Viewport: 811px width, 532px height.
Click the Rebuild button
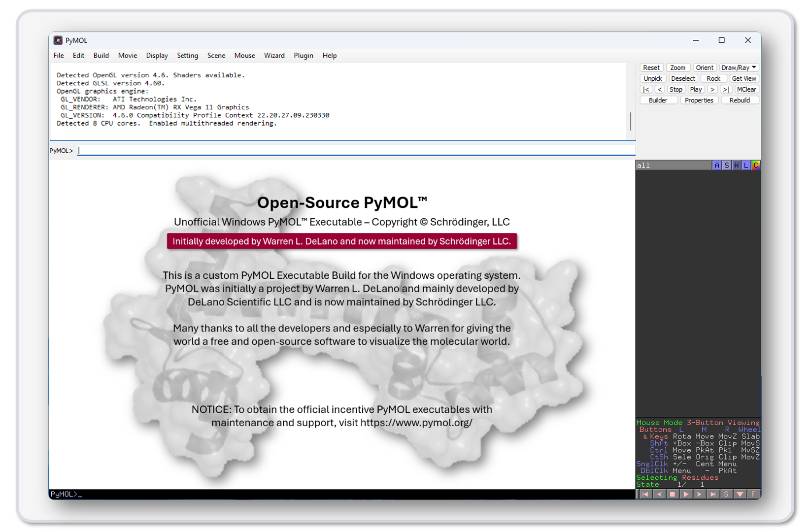pos(740,100)
